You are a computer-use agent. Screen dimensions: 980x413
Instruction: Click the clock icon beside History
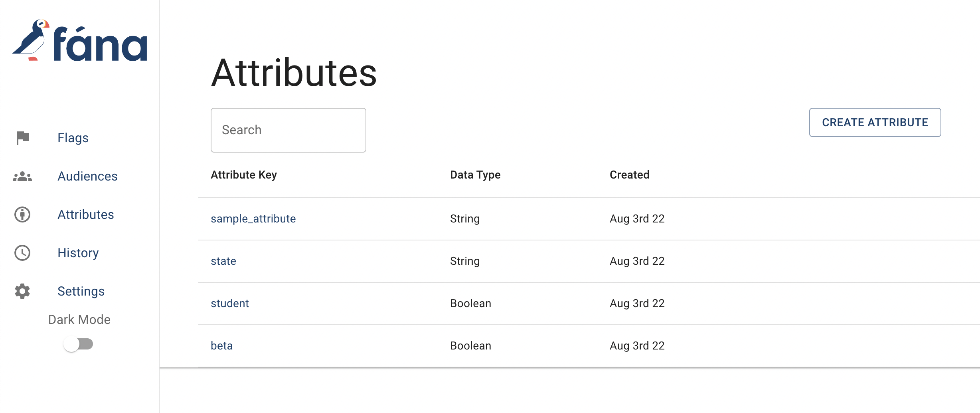[x=22, y=253]
